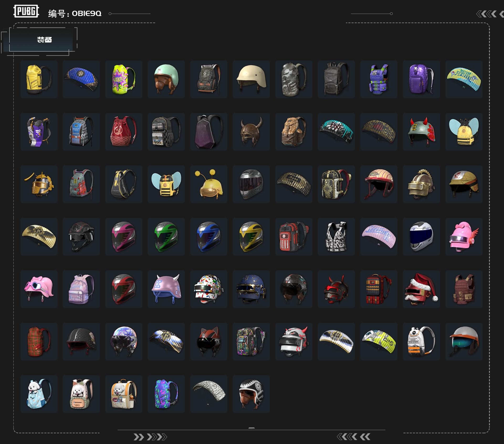The width and height of the screenshot is (504, 444).
Task: Click the small handle on bottom divider
Action: (x=251, y=428)
